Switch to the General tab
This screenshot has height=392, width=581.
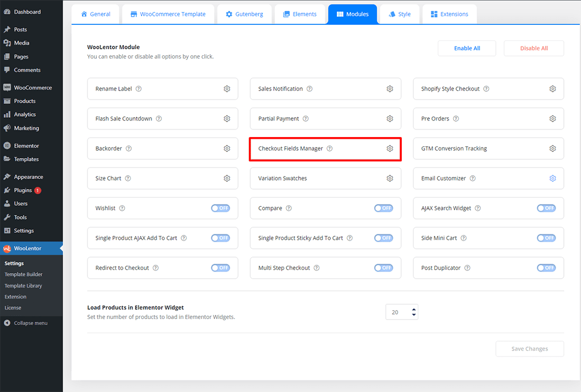pos(96,14)
